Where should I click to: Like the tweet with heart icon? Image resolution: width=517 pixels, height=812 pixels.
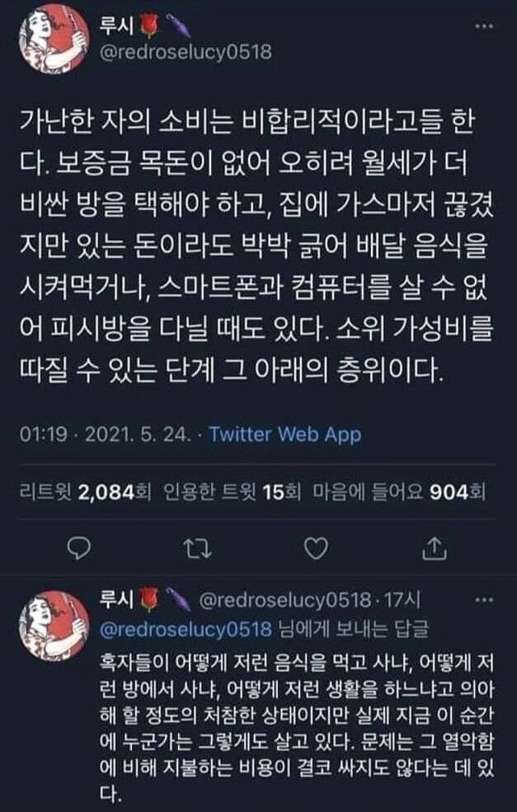point(316,548)
